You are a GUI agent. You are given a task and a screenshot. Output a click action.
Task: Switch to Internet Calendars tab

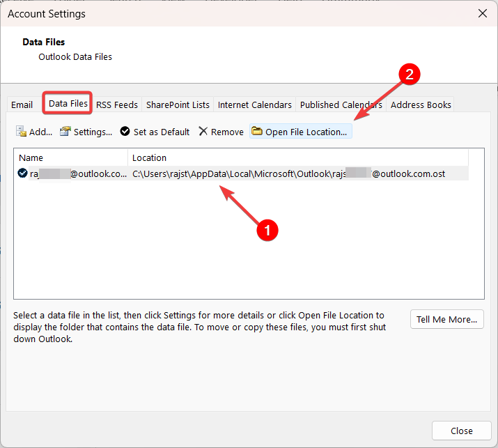(x=254, y=105)
